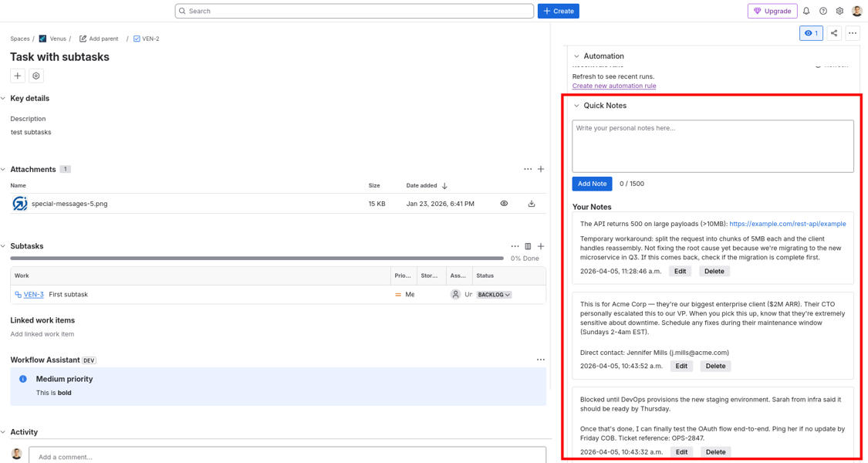The width and height of the screenshot is (868, 463).
Task: Add a new attachment with the plus icon
Action: pos(541,169)
